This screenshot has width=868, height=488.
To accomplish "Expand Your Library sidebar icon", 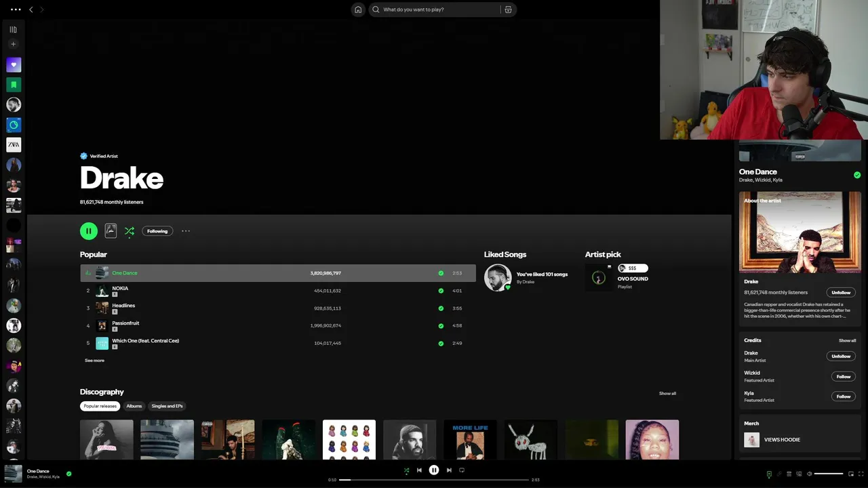I will (x=13, y=29).
